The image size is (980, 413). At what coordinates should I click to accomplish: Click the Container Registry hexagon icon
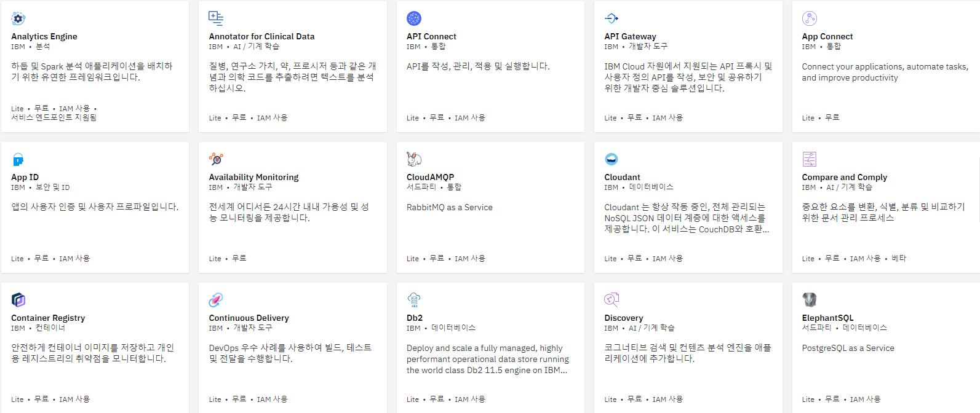tap(18, 300)
